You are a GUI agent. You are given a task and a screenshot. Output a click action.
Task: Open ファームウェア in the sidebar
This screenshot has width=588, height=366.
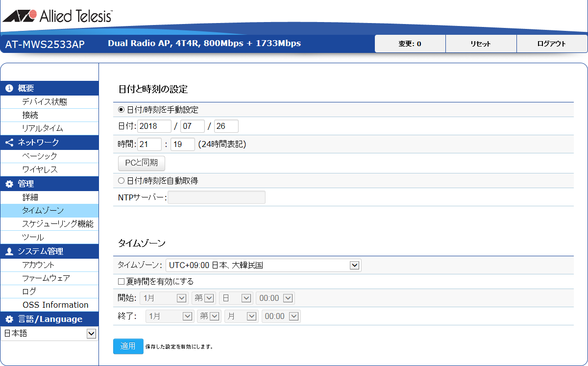pyautogui.click(x=46, y=278)
